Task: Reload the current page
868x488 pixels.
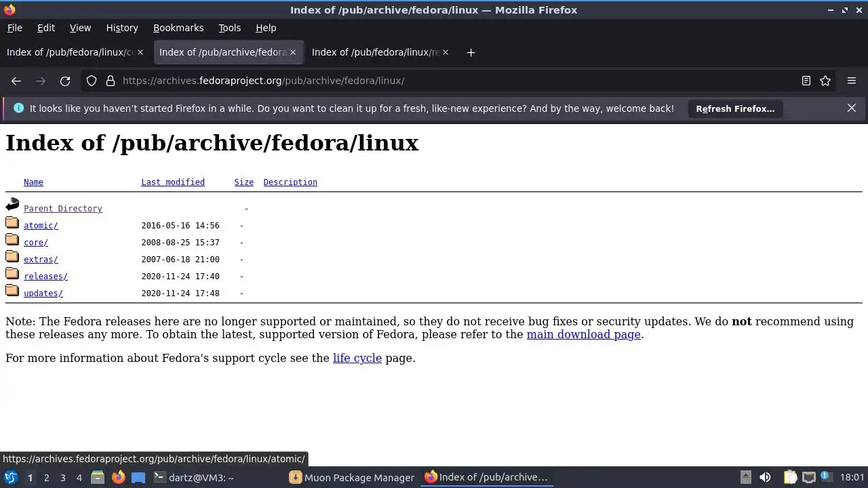Action: [x=65, y=81]
